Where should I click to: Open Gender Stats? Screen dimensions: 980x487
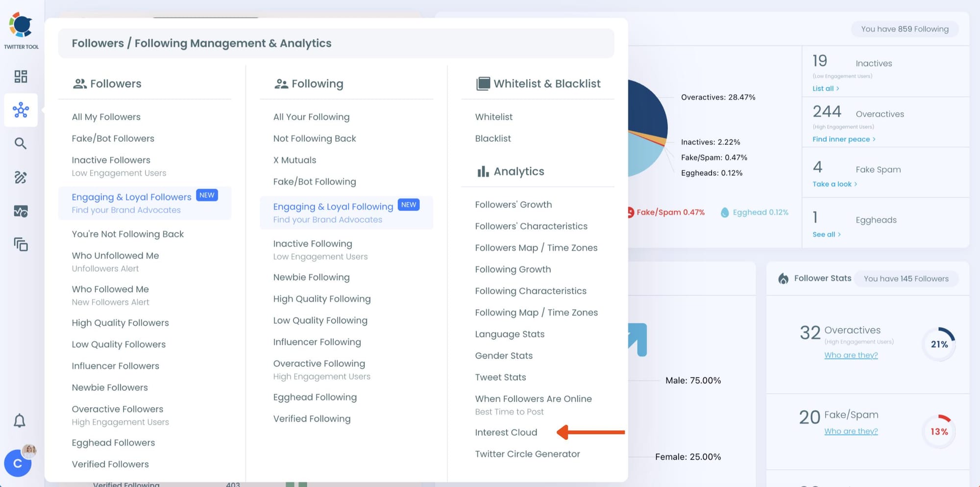(x=504, y=356)
